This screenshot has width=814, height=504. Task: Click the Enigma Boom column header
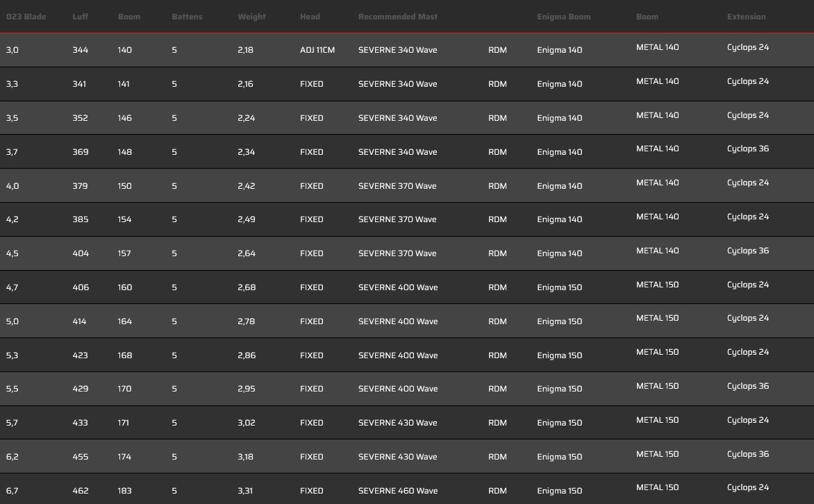(563, 17)
